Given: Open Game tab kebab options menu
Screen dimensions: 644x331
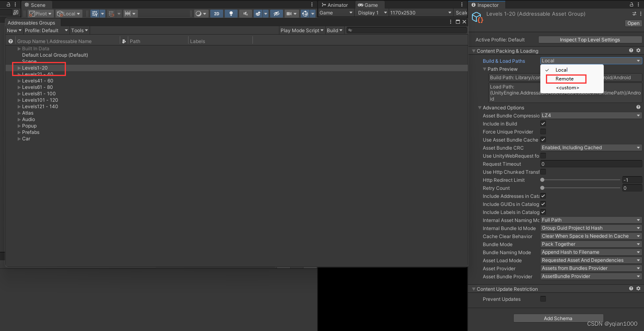Looking at the screenshot, I should [462, 5].
